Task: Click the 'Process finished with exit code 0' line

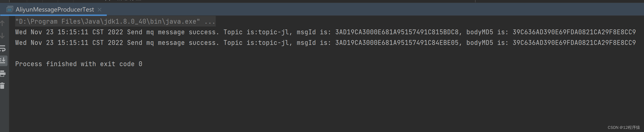Action: tap(79, 64)
